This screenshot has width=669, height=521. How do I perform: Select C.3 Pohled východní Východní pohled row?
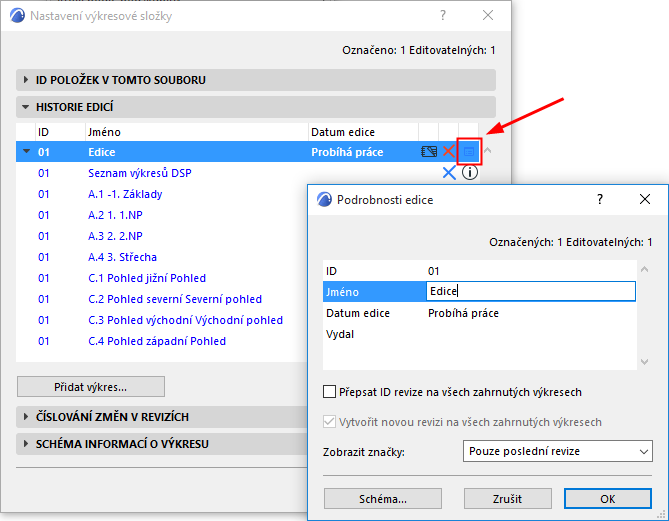point(161,320)
